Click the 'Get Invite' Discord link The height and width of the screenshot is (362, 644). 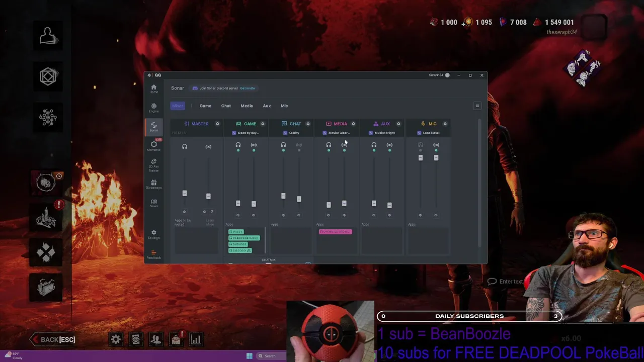[248, 88]
